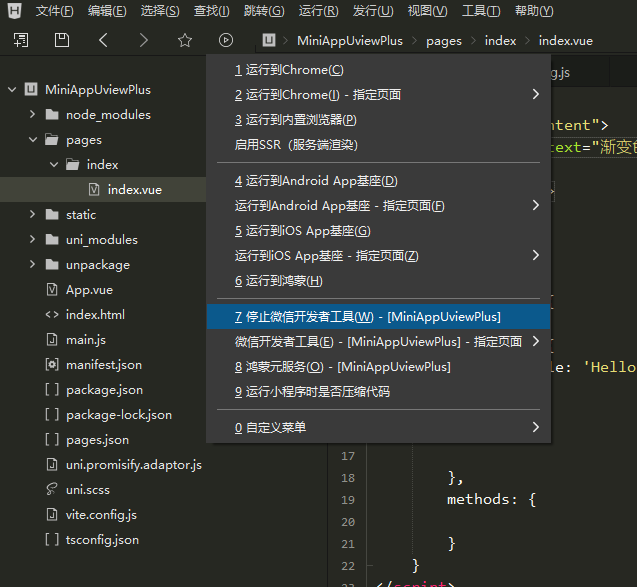Image resolution: width=637 pixels, height=587 pixels.
Task: Expand the node_modules folder arrow
Action: click(x=32, y=114)
